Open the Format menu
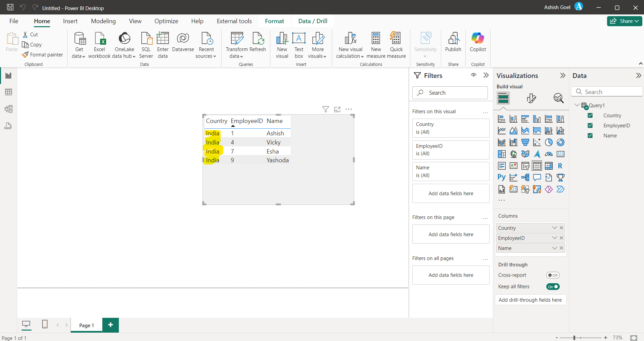Viewport: 644px width, 341px height. coord(274,21)
